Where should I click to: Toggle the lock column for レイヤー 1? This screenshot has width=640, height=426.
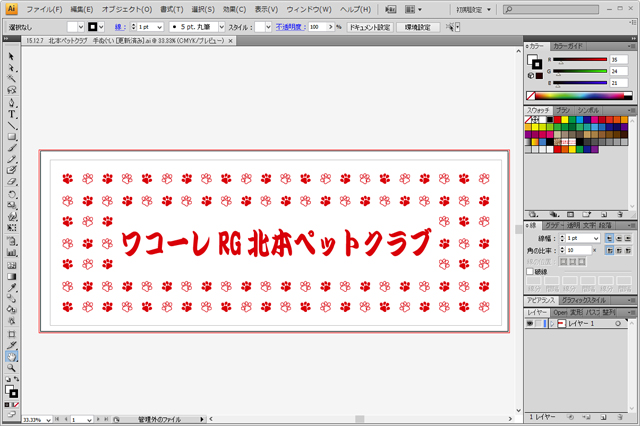[540, 323]
